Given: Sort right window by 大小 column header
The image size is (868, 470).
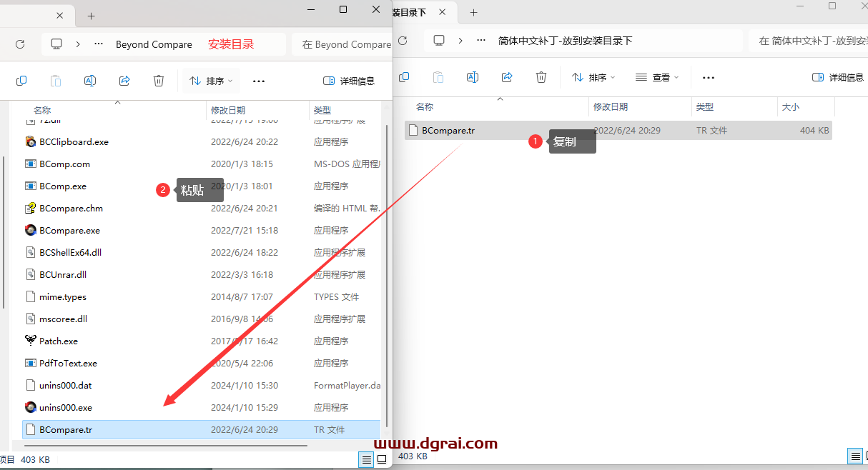Looking at the screenshot, I should pyautogui.click(x=791, y=106).
